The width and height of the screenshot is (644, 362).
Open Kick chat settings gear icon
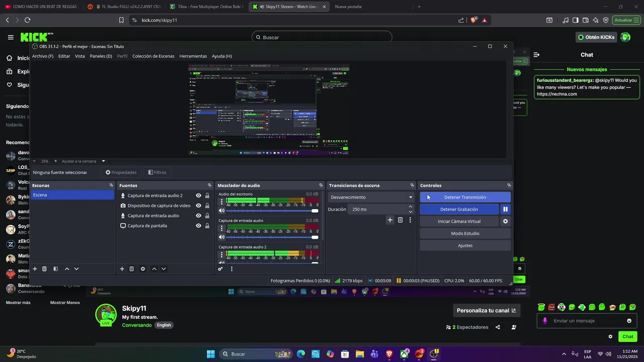click(x=610, y=336)
